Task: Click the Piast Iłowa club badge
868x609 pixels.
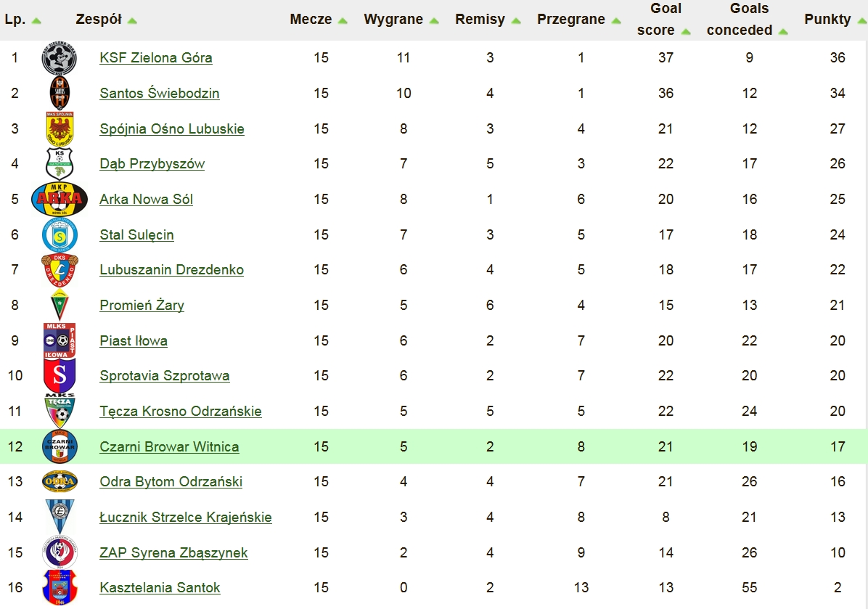Action: pos(60,340)
